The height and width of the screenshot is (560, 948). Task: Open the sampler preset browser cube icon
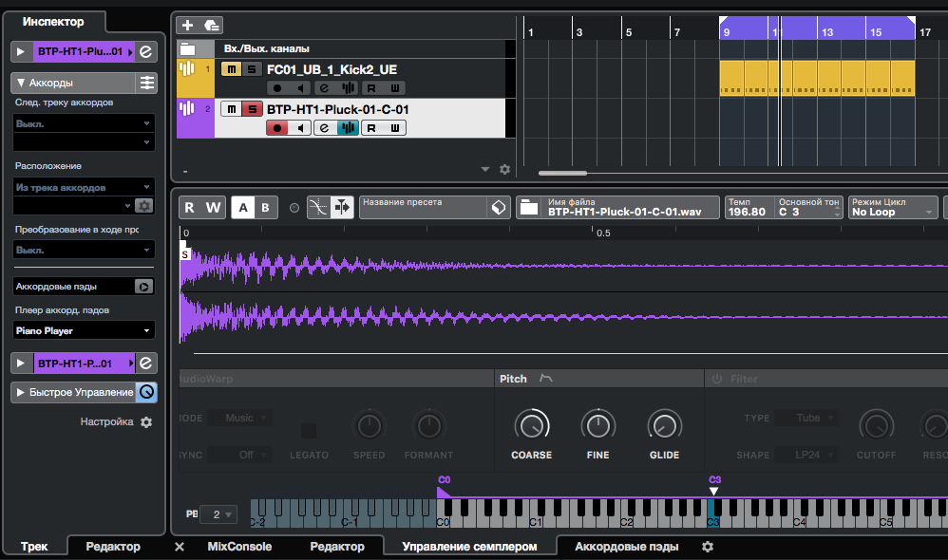tap(498, 208)
